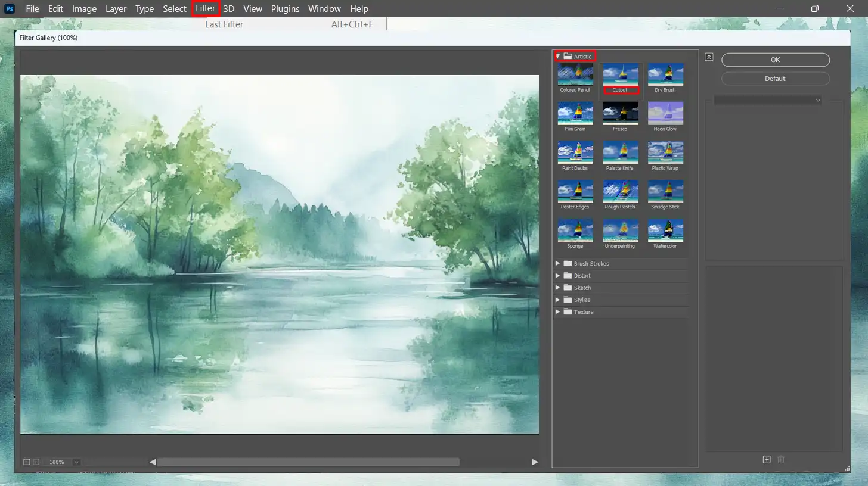Image resolution: width=868 pixels, height=486 pixels.
Task: Open the Select menu
Action: [175, 8]
